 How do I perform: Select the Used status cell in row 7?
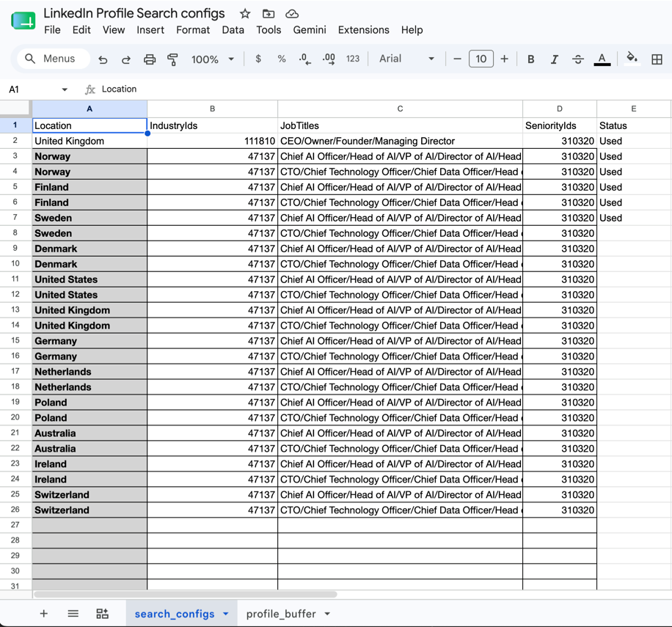[633, 218]
